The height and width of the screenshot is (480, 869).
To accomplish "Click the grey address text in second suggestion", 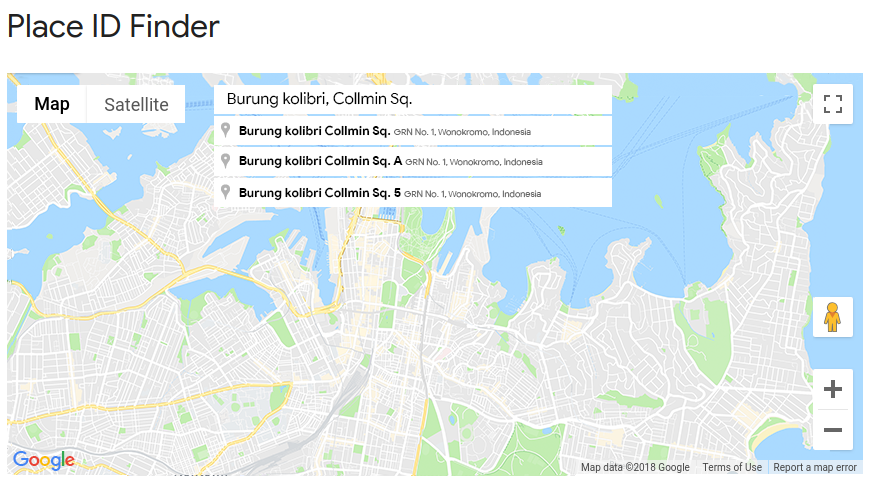I will coord(474,162).
